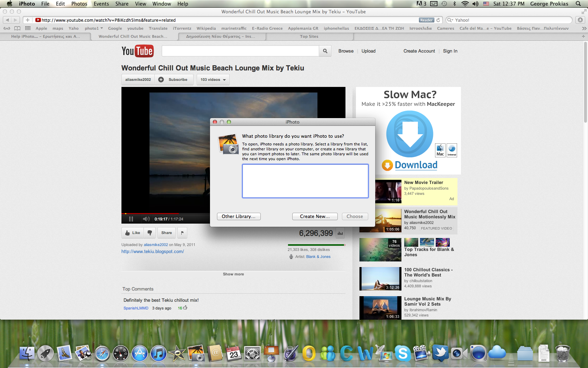Open Launchpad rocket icon in Dock
588x368 pixels.
click(45, 353)
